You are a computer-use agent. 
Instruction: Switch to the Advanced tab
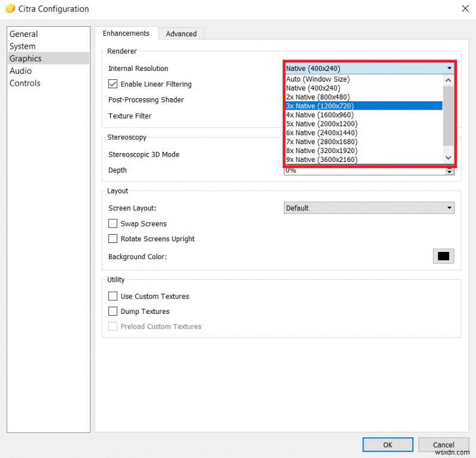click(x=181, y=34)
